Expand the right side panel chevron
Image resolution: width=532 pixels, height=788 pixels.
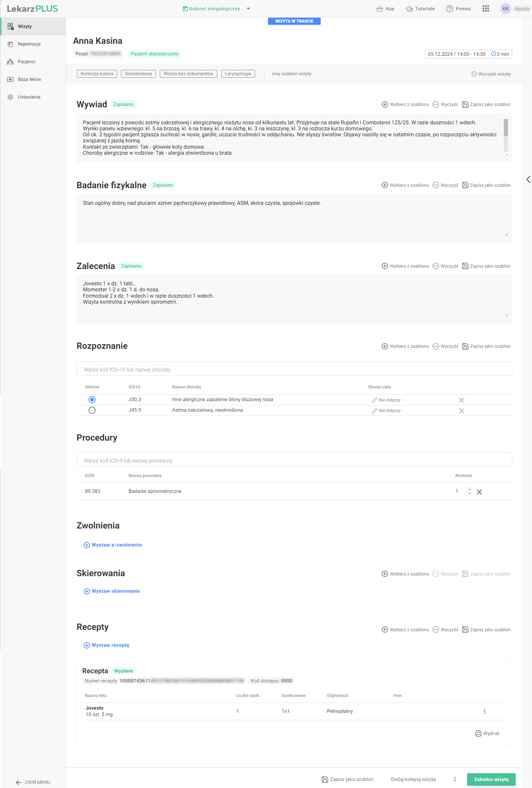[x=528, y=179]
